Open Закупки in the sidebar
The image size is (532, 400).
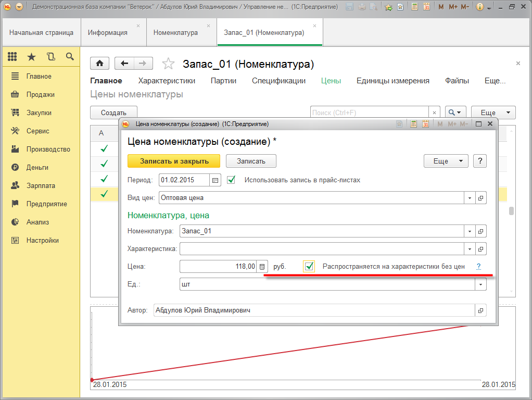39,113
